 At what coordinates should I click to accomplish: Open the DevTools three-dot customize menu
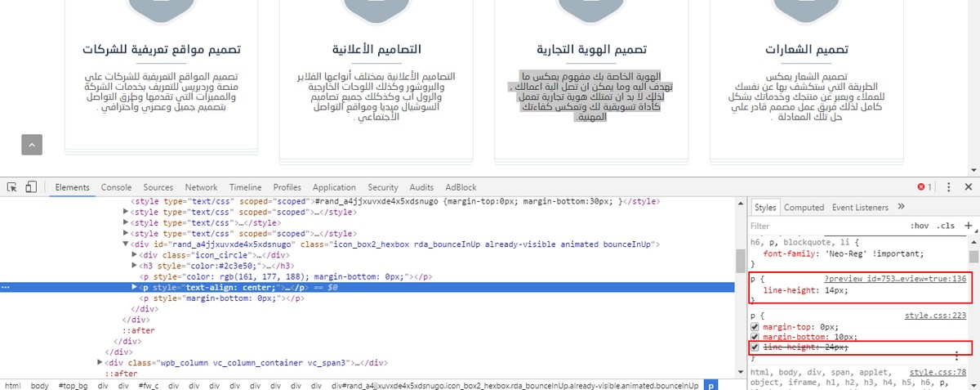point(948,187)
